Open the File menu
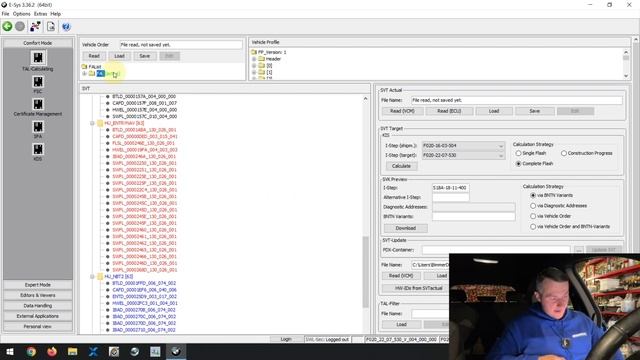 coord(5,14)
